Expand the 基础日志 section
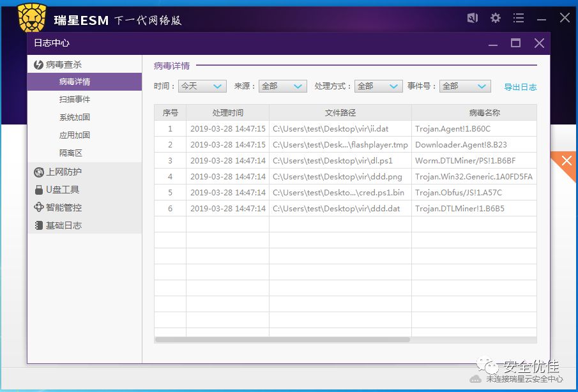578x392 pixels. coord(84,225)
